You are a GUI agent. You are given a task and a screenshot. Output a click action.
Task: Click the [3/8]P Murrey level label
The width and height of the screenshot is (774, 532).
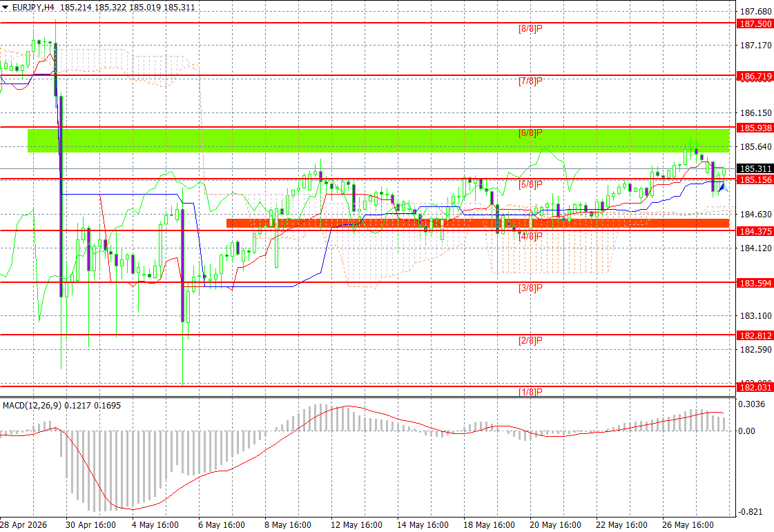click(530, 288)
